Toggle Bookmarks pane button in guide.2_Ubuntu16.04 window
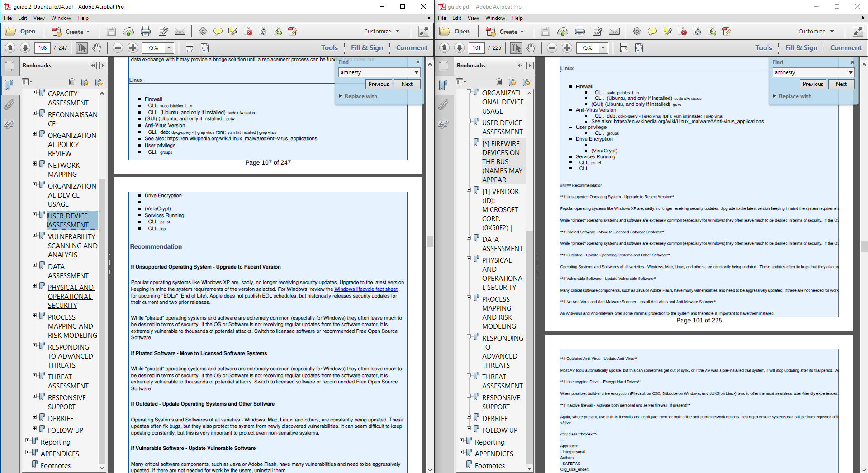The height and width of the screenshot is (473, 868). [9, 85]
